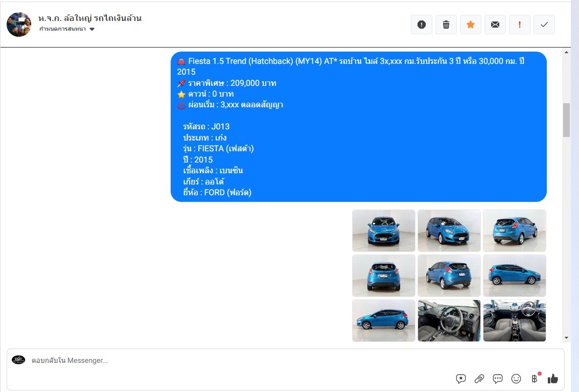This screenshot has width=579, height=392.
Task: Click the chat scrollbar down arrow
Action: 566,338
